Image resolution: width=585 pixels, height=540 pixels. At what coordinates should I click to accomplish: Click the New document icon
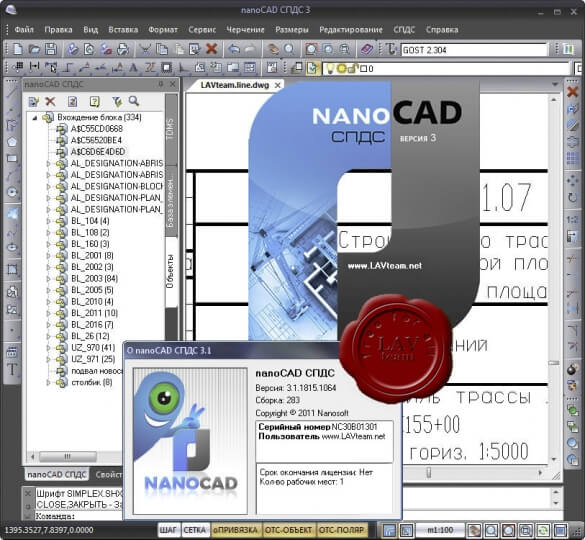coord(18,49)
